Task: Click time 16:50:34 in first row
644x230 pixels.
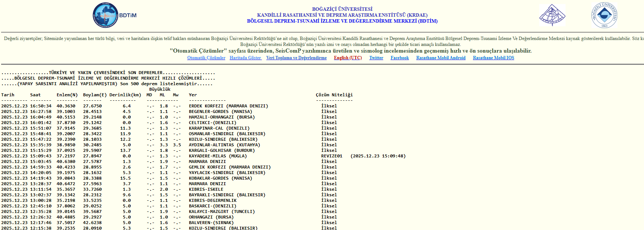Action: point(41,106)
